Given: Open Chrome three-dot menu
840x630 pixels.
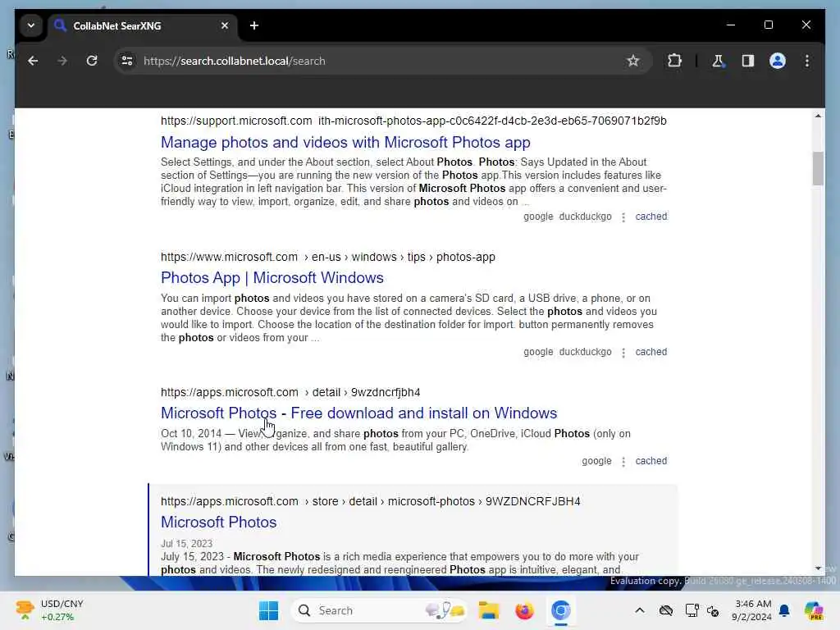Looking at the screenshot, I should (807, 61).
